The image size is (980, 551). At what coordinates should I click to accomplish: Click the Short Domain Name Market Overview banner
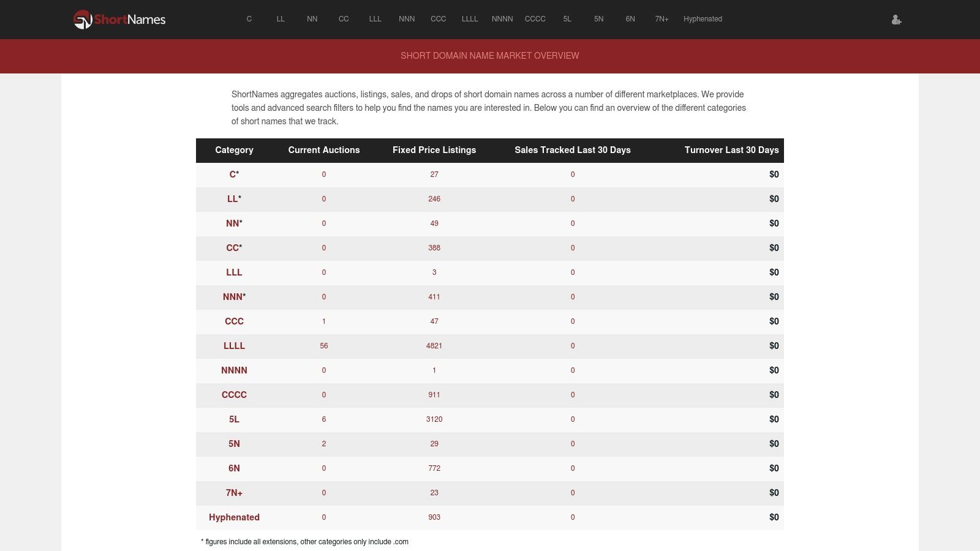[x=489, y=56]
